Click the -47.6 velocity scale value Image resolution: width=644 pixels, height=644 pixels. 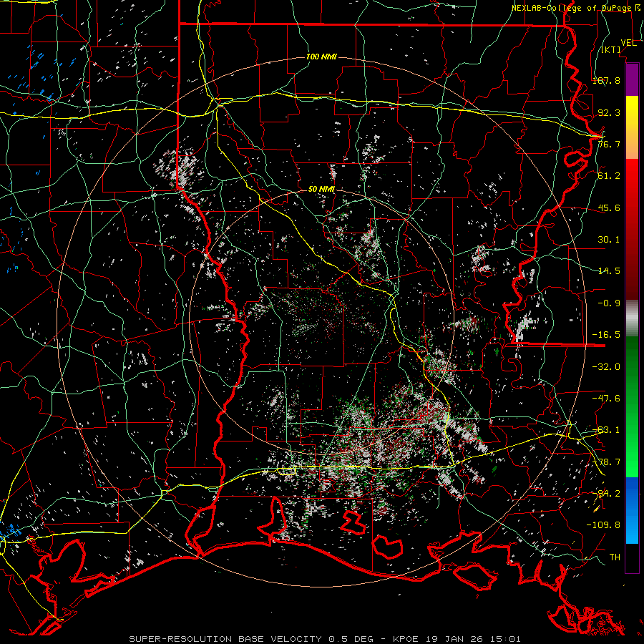point(606,399)
